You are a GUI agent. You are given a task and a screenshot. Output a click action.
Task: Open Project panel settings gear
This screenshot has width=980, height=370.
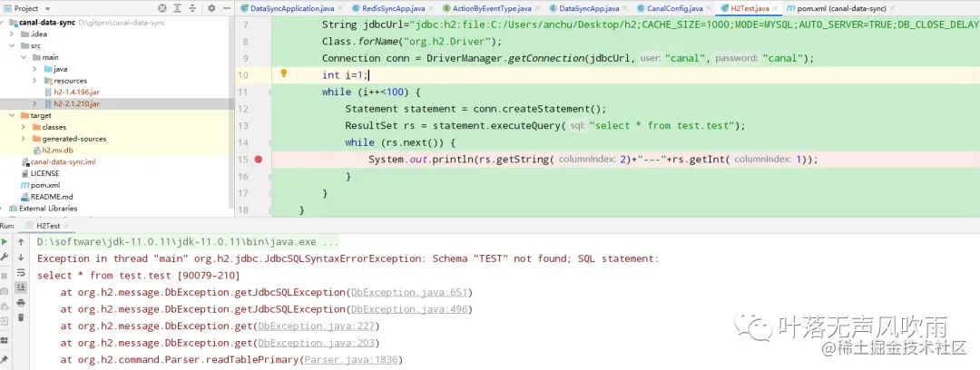pyautogui.click(x=211, y=8)
